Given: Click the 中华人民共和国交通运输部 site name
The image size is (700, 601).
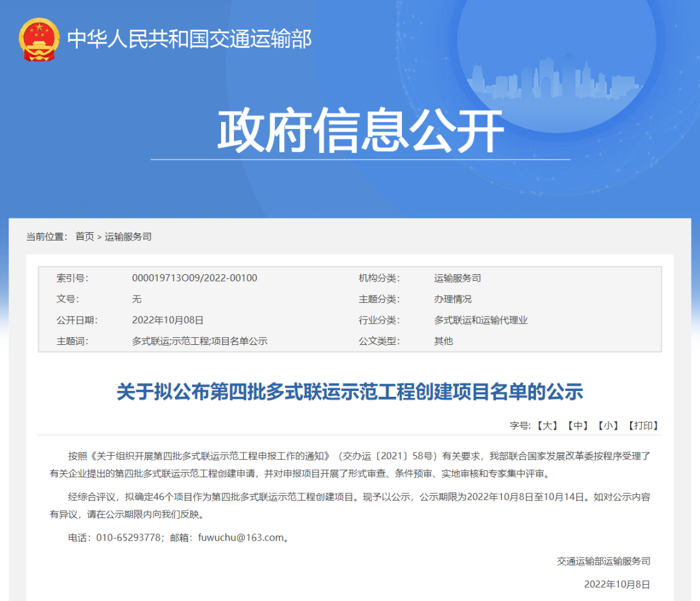Looking at the screenshot, I should pyautogui.click(x=189, y=40).
